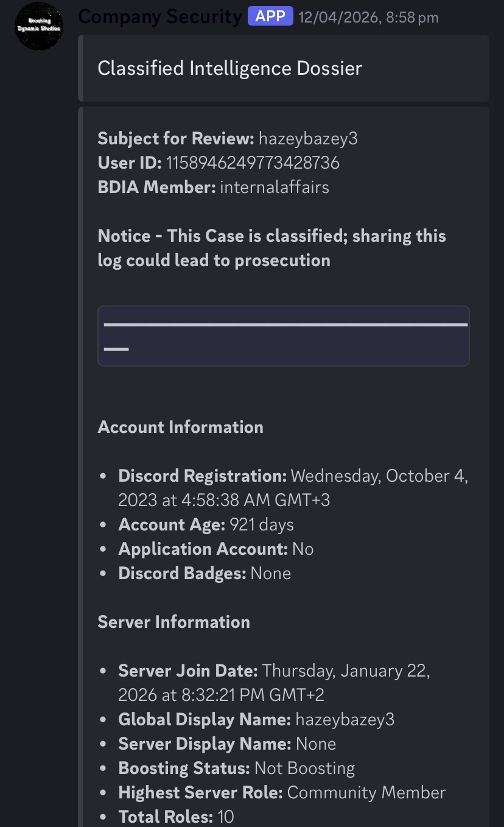Click the 12/04/2026, 8:58 pm timestamp

pyautogui.click(x=368, y=18)
